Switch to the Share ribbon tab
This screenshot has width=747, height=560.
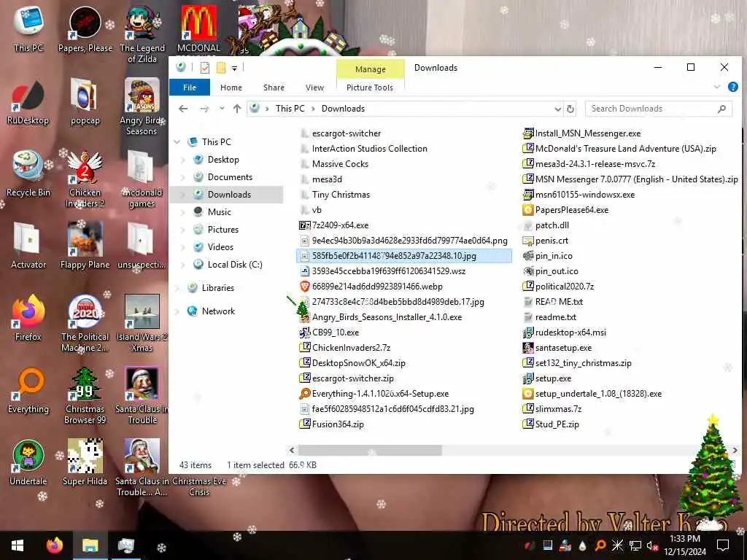274,87
